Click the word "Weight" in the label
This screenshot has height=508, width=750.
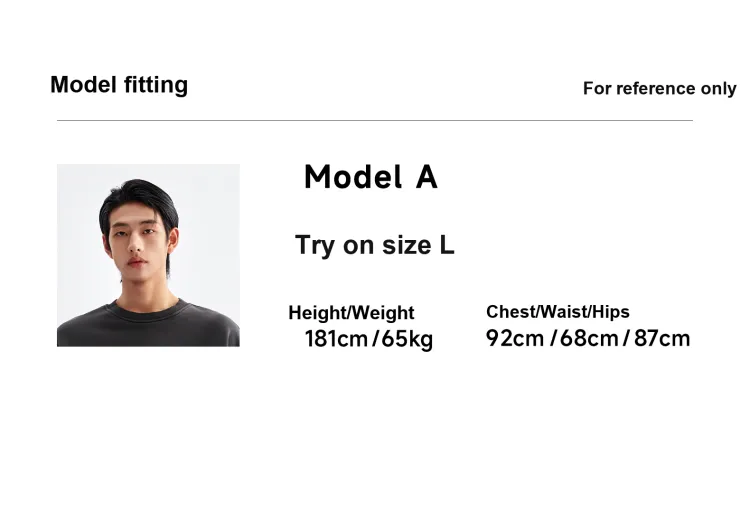coord(382,313)
